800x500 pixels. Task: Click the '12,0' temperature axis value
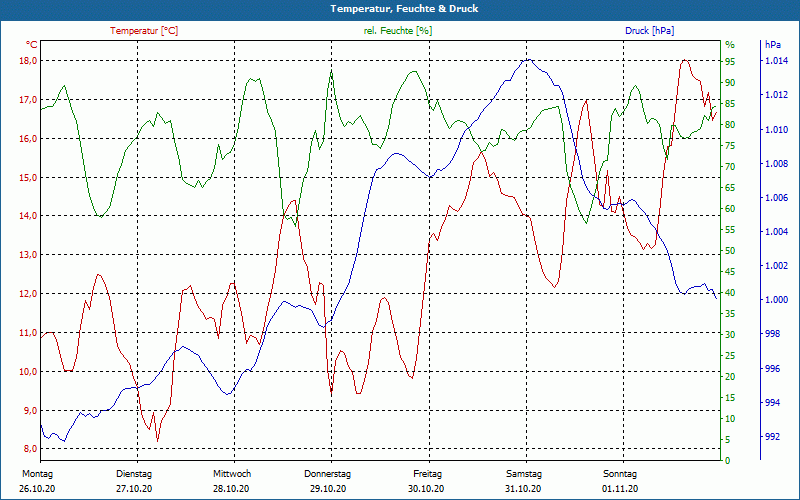[x=29, y=294]
